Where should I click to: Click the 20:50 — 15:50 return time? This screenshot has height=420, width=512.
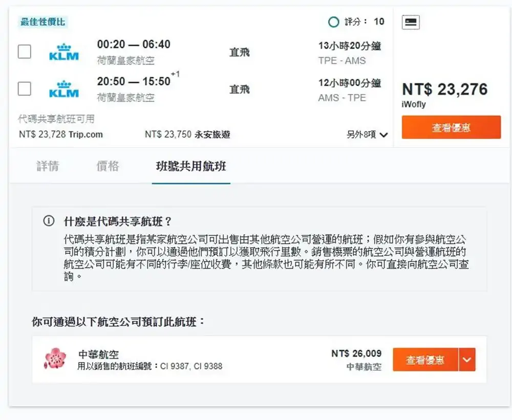134,81
